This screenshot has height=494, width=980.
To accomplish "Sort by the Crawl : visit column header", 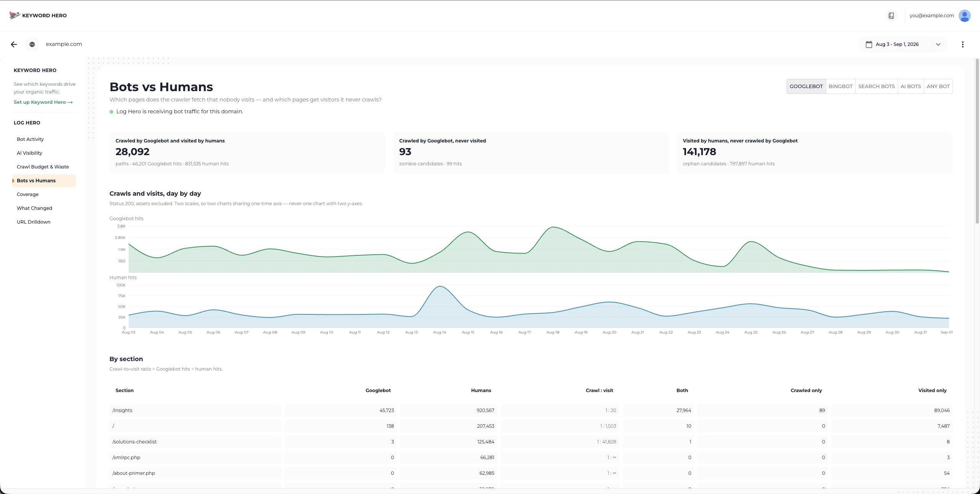I will [599, 390].
